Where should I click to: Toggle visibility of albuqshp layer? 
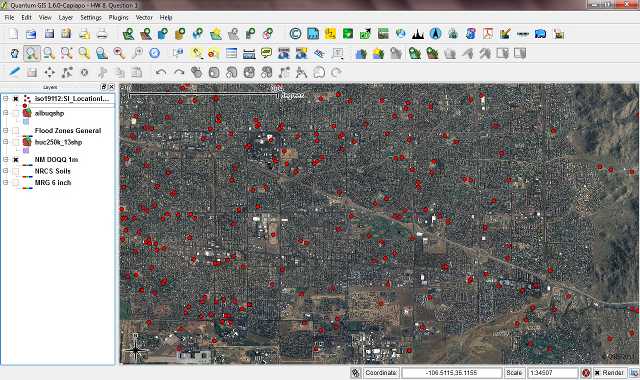coord(16,113)
